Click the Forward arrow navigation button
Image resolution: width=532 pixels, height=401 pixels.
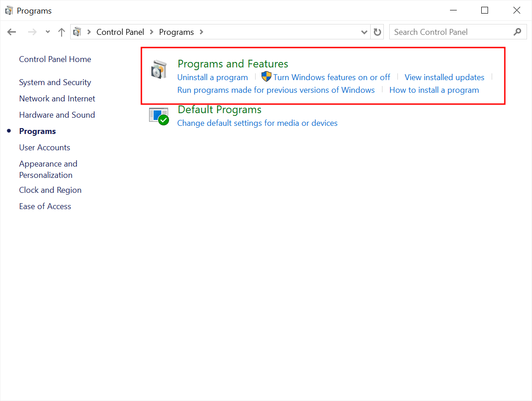32,32
